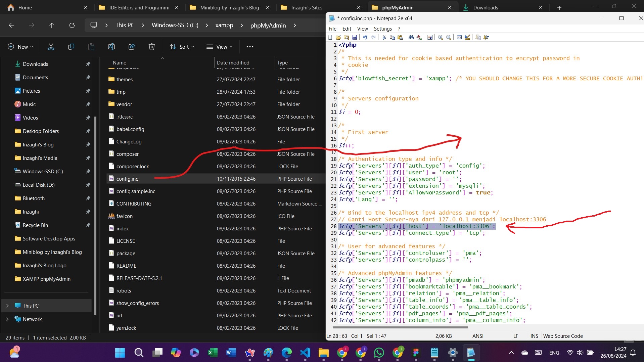Click the Share icon in File Explorer toolbar

click(x=132, y=47)
